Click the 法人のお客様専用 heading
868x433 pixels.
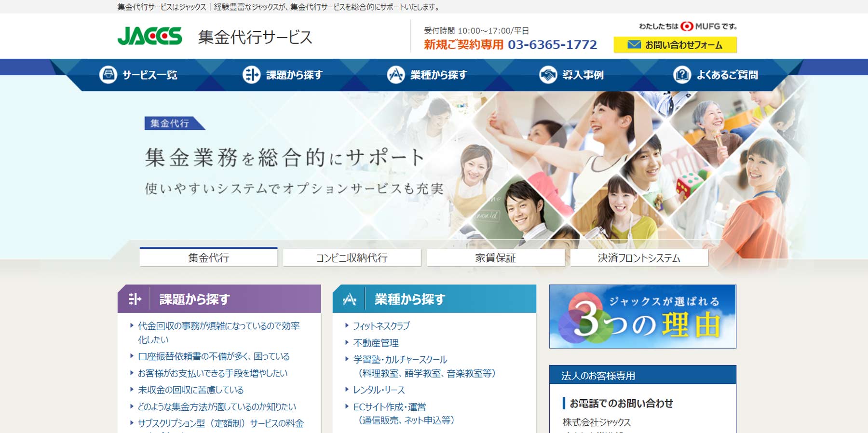598,376
